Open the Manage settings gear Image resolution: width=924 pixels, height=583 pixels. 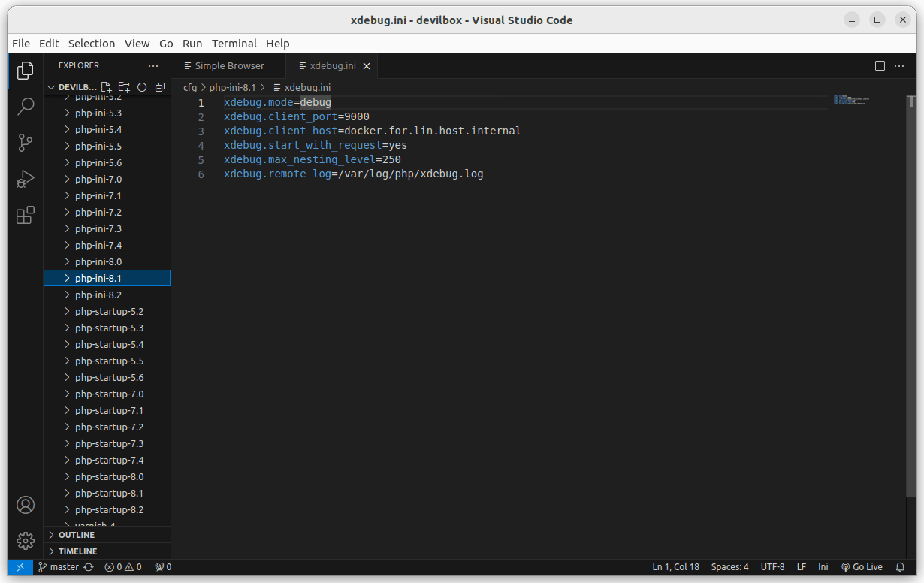click(26, 541)
